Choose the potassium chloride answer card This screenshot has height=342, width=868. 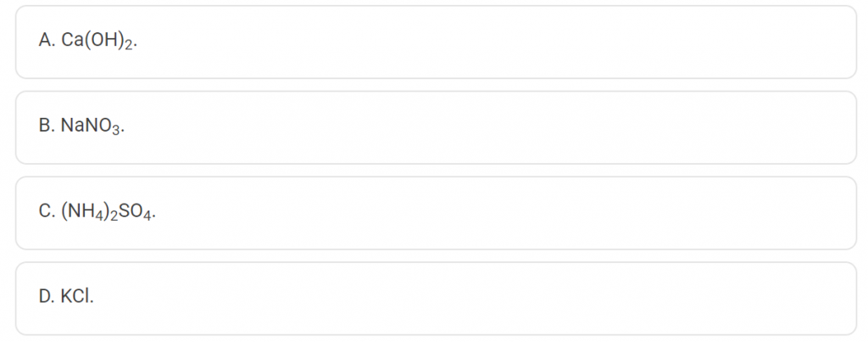click(x=436, y=298)
